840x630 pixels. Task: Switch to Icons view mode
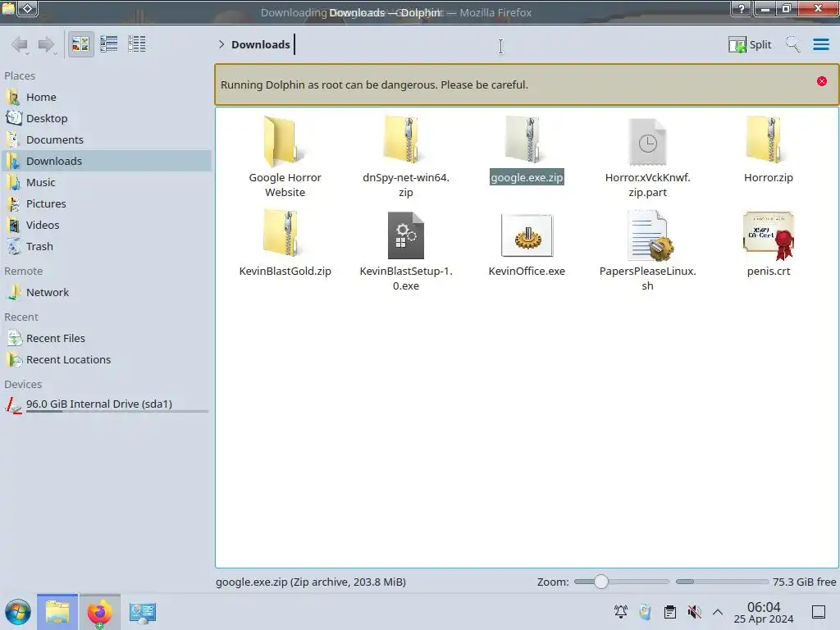(x=80, y=44)
